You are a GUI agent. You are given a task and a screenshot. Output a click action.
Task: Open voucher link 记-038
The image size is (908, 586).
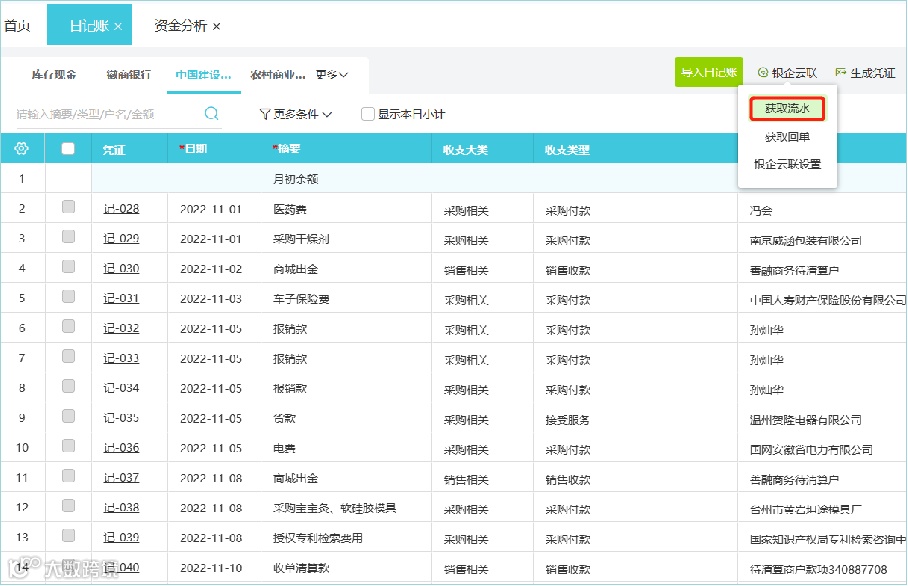pos(121,507)
